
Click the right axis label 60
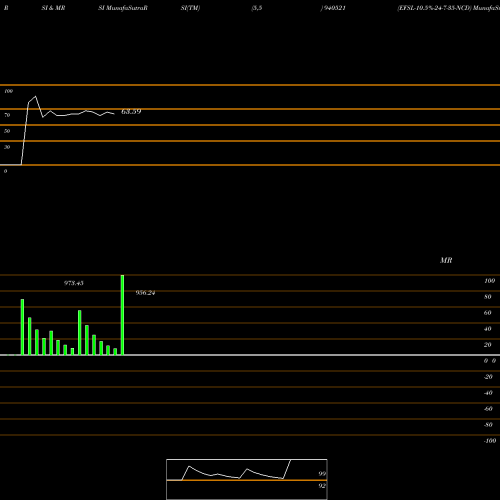(488, 313)
